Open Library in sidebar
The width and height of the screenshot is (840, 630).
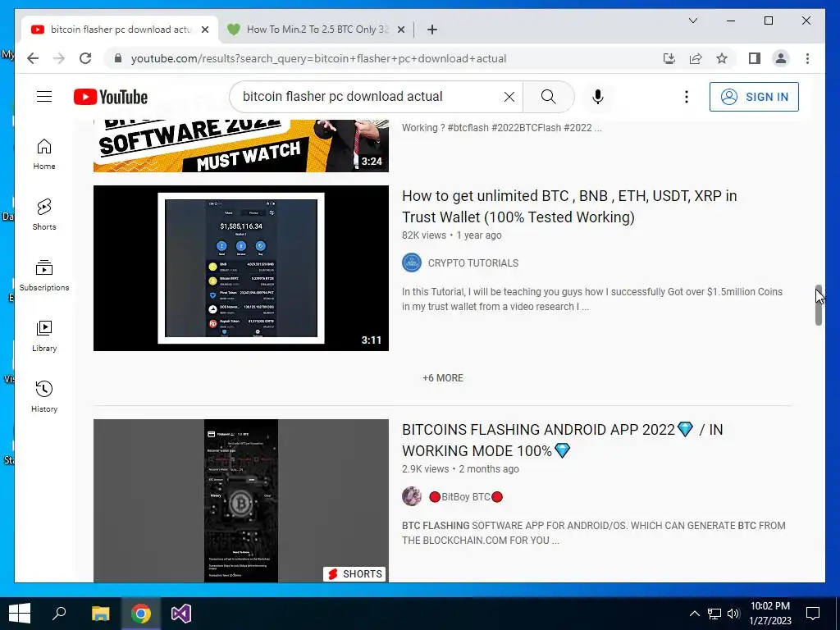point(44,336)
